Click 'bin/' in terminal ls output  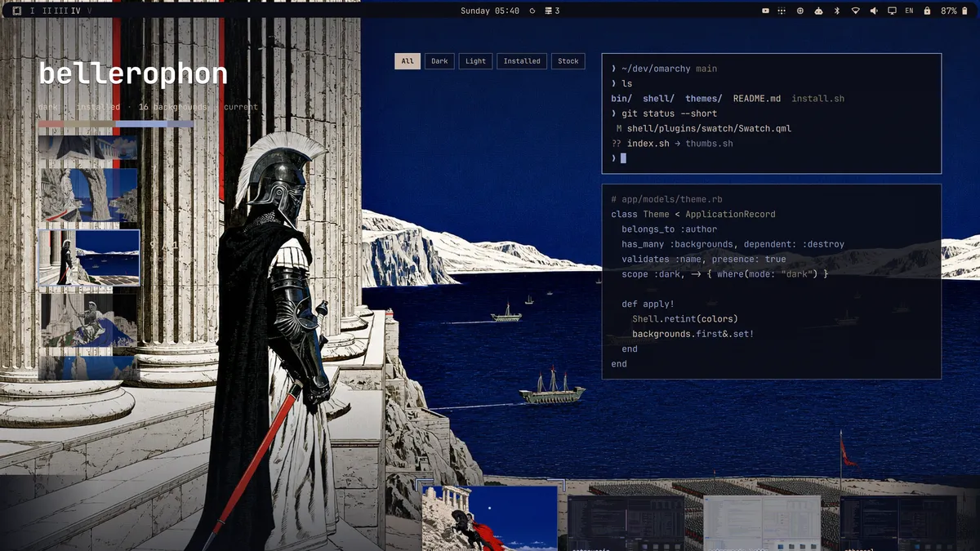tap(621, 99)
